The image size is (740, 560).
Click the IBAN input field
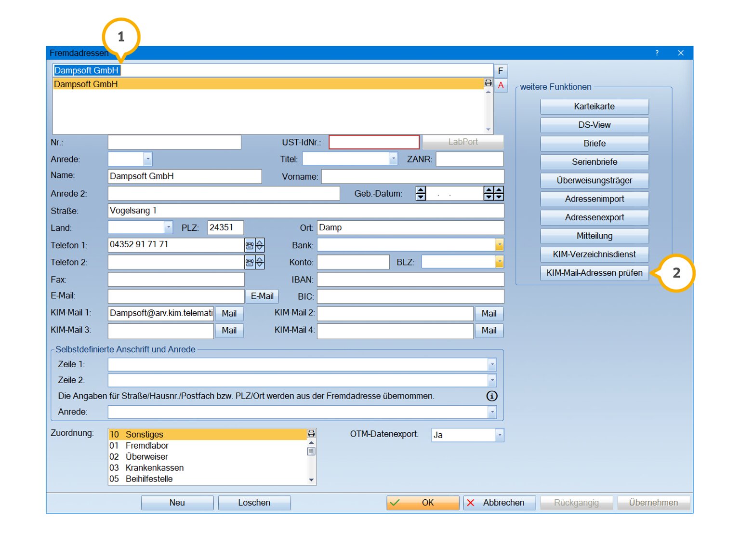tap(410, 280)
